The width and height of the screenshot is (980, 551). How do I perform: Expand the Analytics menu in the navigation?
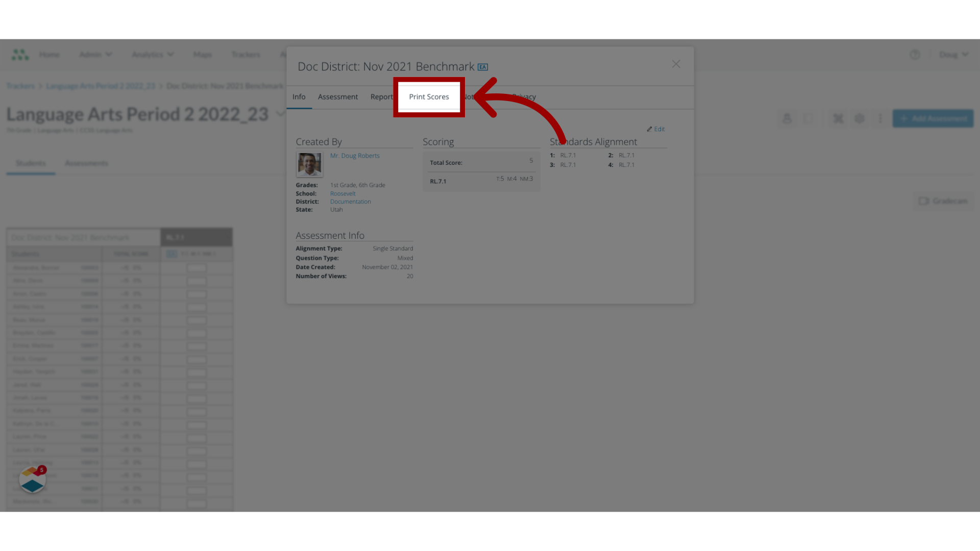pyautogui.click(x=153, y=55)
